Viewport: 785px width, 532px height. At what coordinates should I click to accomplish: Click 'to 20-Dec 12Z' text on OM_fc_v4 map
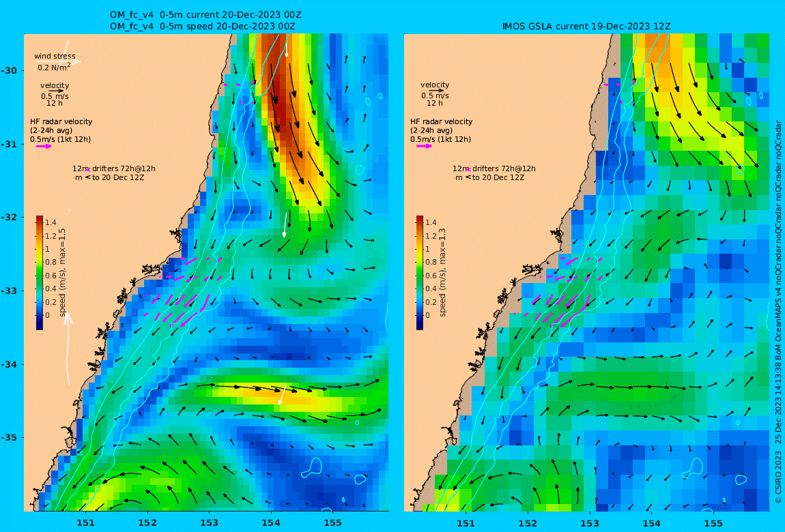click(x=118, y=177)
